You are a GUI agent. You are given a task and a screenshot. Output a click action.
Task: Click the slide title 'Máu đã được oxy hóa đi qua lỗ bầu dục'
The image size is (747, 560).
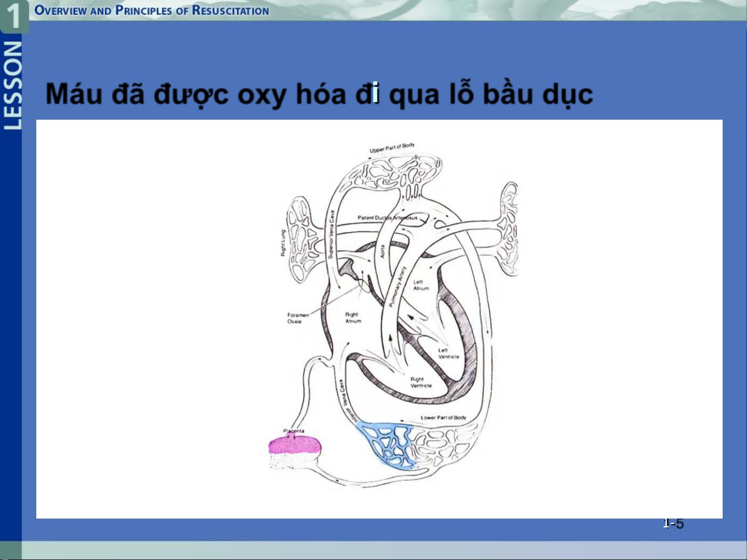319,95
